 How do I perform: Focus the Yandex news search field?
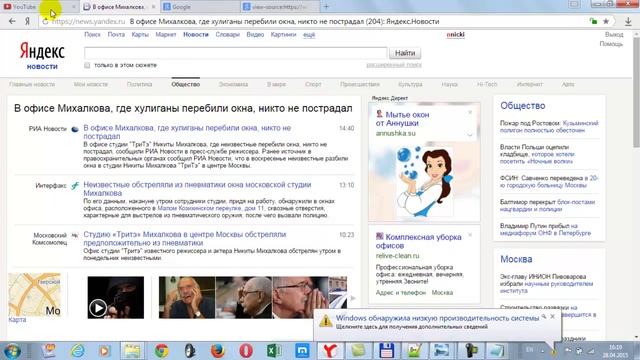pos(236,53)
